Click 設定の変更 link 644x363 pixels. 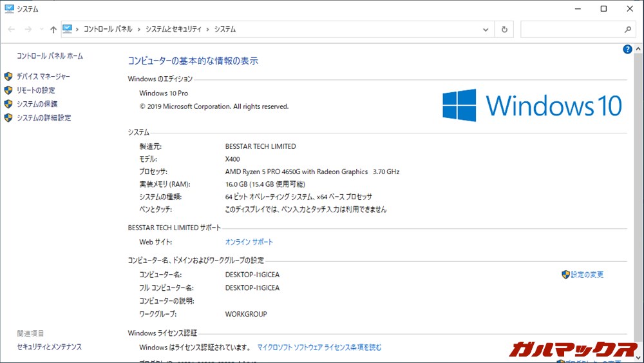click(x=587, y=275)
